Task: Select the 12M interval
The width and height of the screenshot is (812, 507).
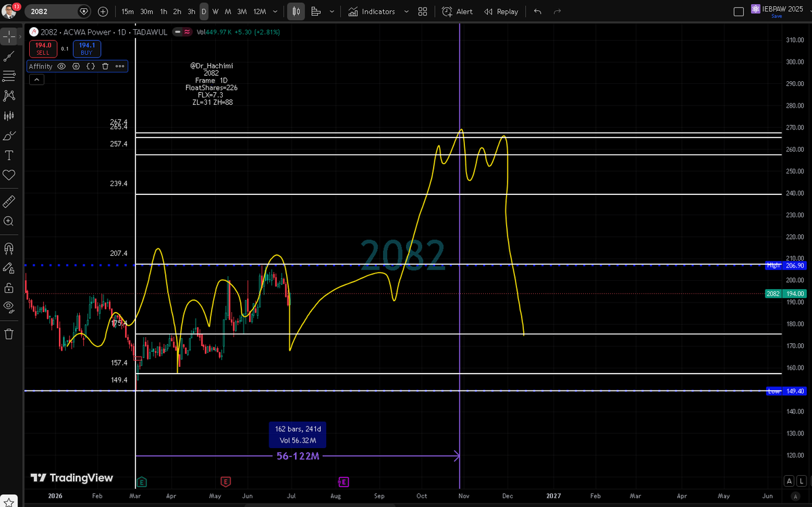Action: (259, 12)
